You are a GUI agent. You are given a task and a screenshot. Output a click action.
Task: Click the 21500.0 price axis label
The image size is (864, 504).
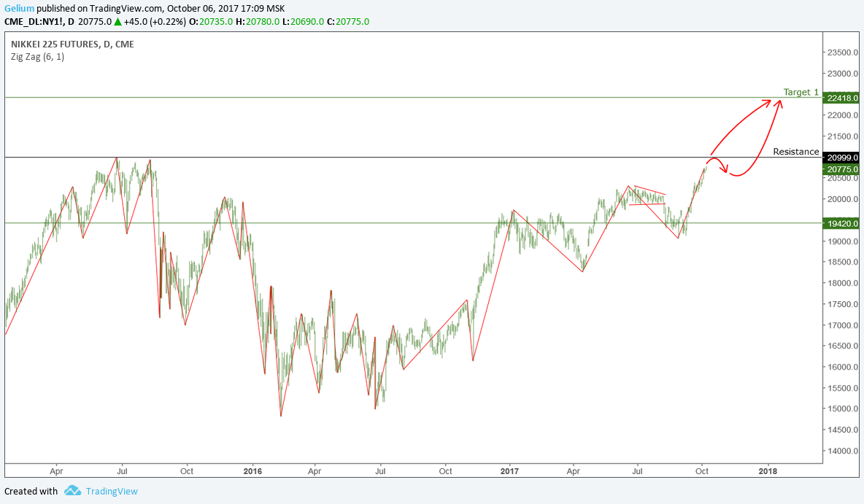[843, 136]
